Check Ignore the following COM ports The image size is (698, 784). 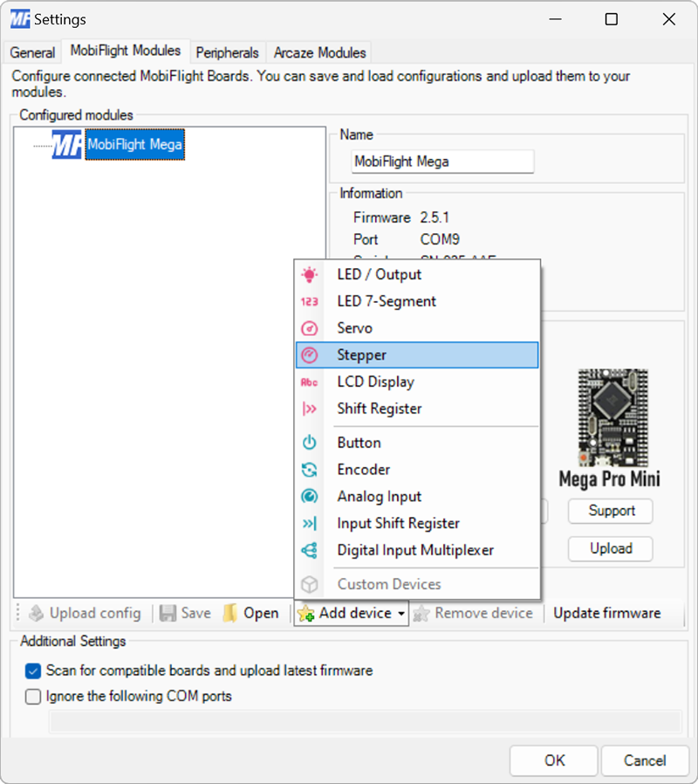32,697
